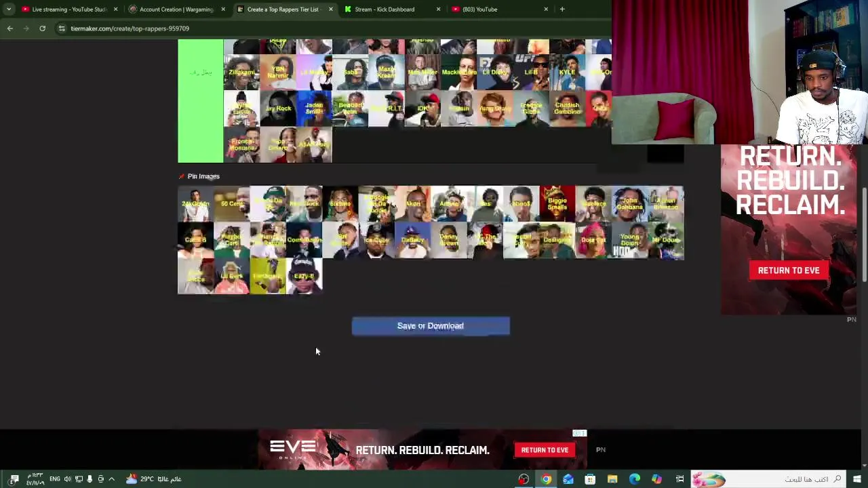Screen dimensions: 868x488
Task: Select the Cardi B image
Action: point(195,241)
